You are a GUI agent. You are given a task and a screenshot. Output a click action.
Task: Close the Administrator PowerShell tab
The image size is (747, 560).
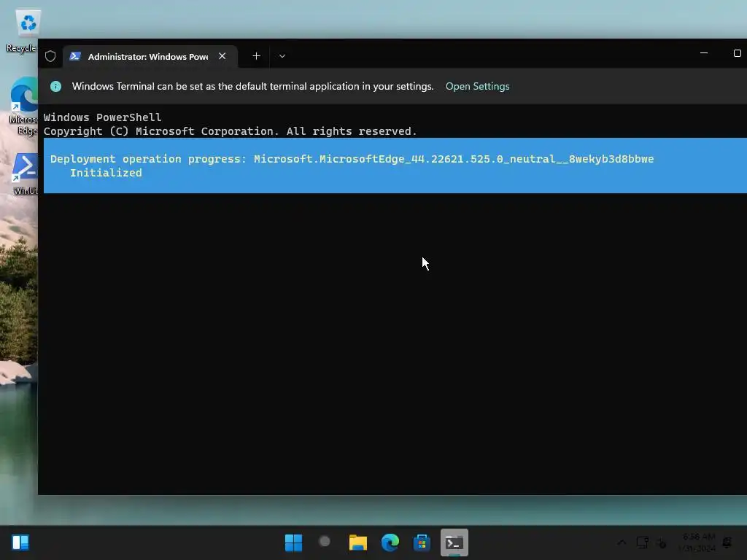(222, 56)
